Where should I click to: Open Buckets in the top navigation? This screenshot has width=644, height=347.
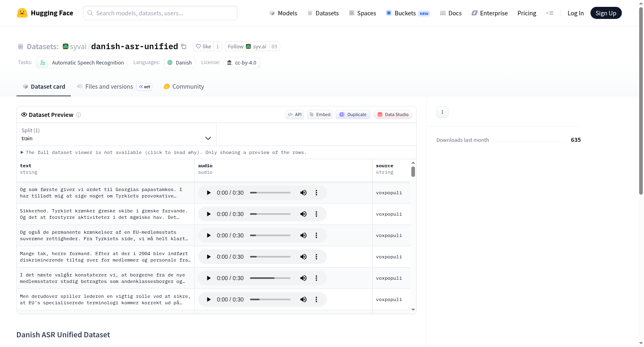408,13
